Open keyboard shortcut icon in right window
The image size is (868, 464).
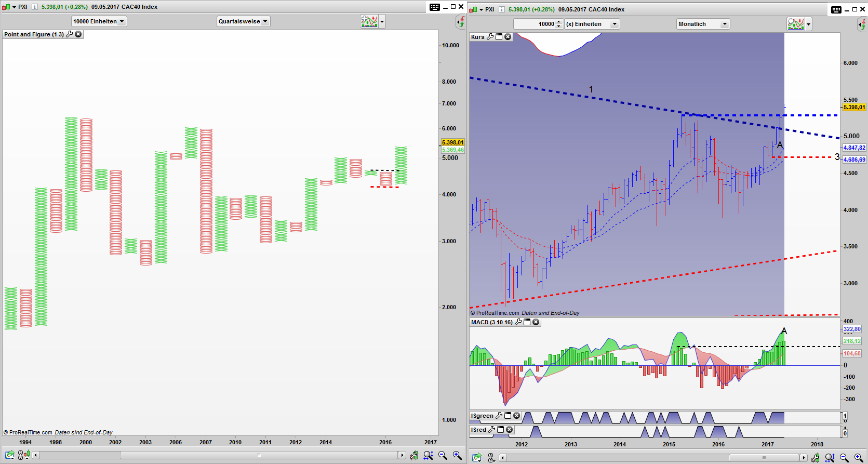pyautogui.click(x=836, y=9)
